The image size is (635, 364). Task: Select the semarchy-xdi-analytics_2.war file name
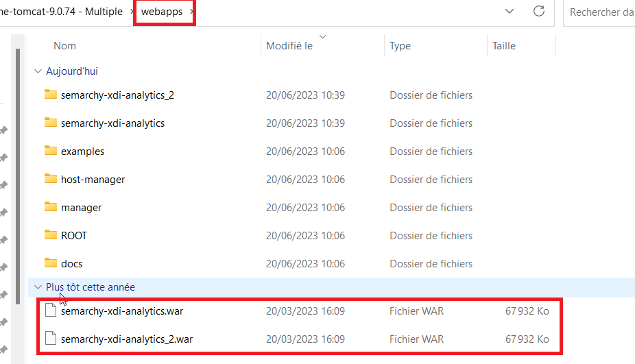click(127, 339)
